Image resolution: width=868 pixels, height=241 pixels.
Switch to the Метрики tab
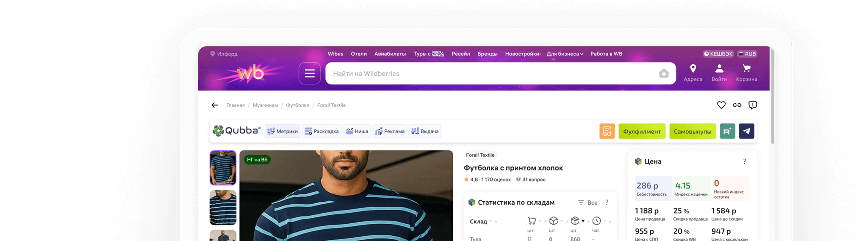[282, 131]
